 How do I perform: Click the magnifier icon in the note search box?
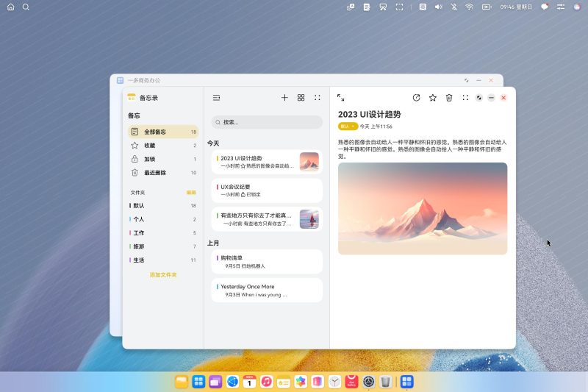pyautogui.click(x=218, y=122)
